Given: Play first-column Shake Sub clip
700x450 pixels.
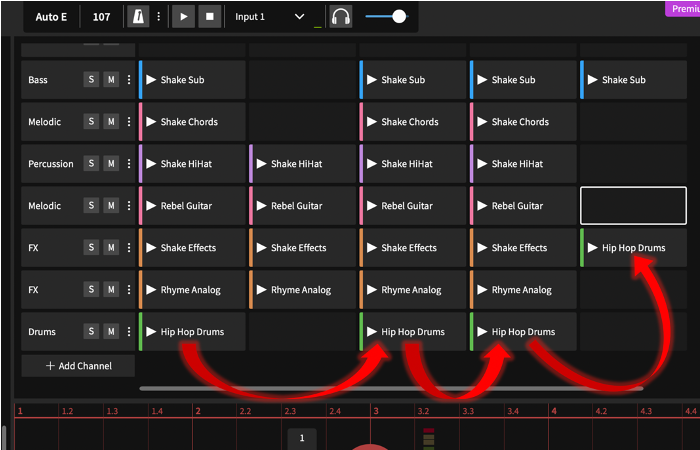Looking at the screenshot, I should [151, 80].
